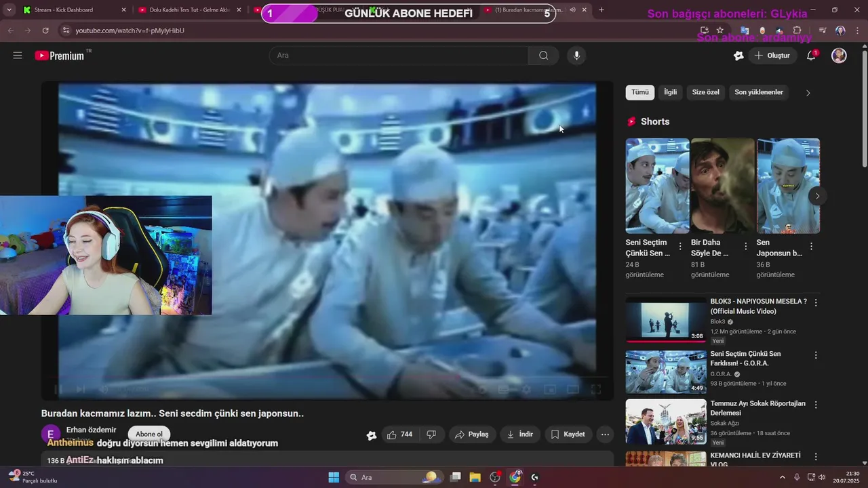Click the browser forward arrow
868x488 pixels.
point(28,30)
